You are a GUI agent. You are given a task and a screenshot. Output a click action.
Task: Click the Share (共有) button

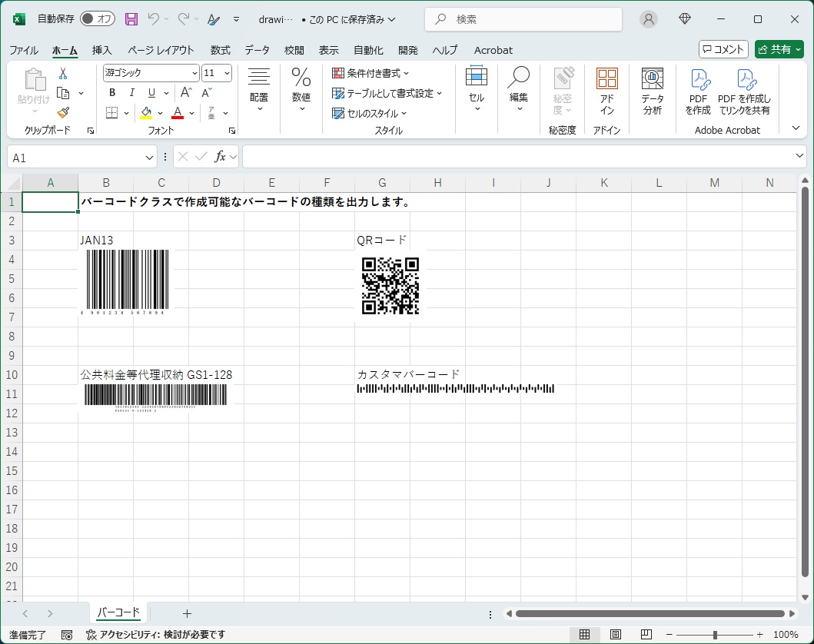click(x=779, y=49)
